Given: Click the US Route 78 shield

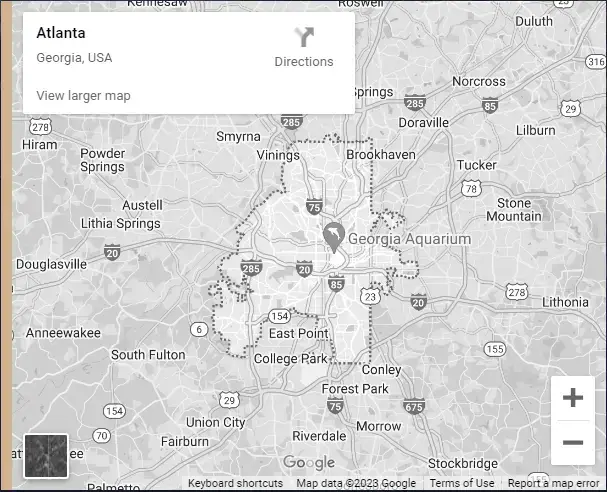Looking at the screenshot, I should 471,188.
